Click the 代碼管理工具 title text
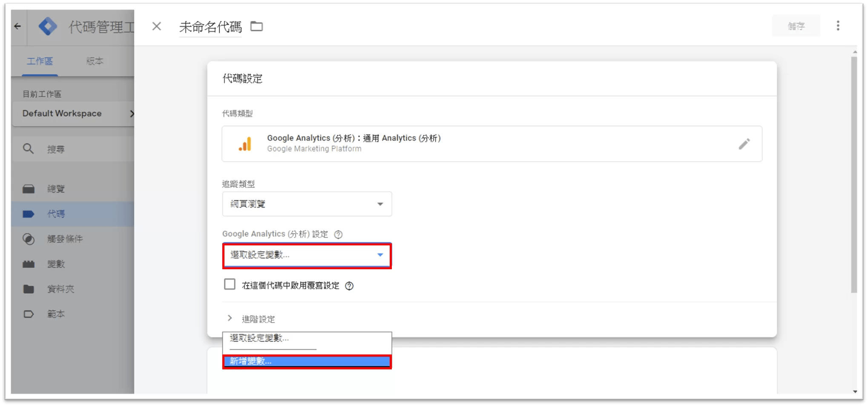 [x=101, y=27]
